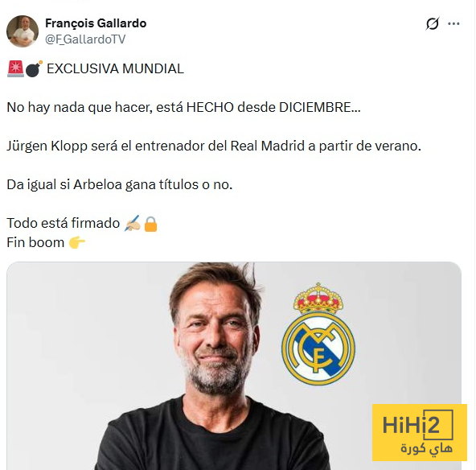Click the bomb emoji before EXCLUSIVA

click(x=34, y=68)
